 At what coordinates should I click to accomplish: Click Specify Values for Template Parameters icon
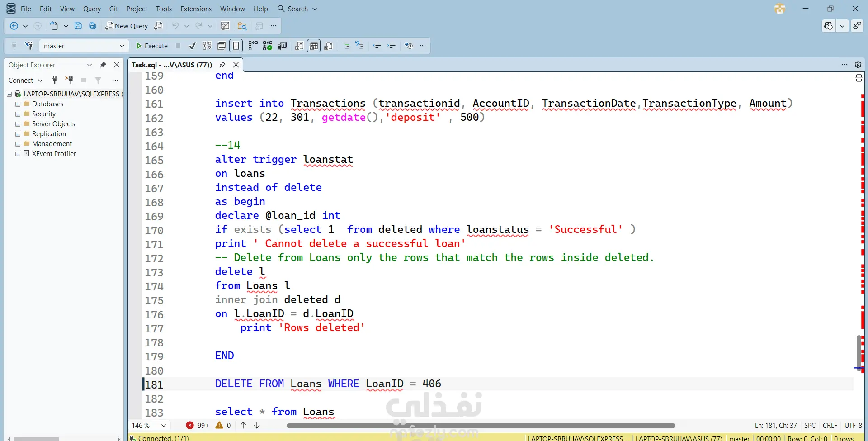point(409,46)
